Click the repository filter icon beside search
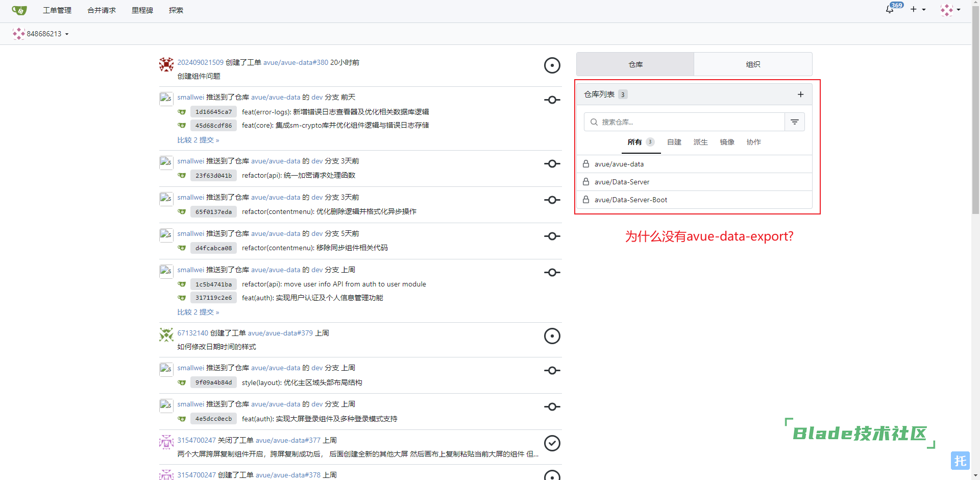This screenshot has width=980, height=480. (794, 122)
